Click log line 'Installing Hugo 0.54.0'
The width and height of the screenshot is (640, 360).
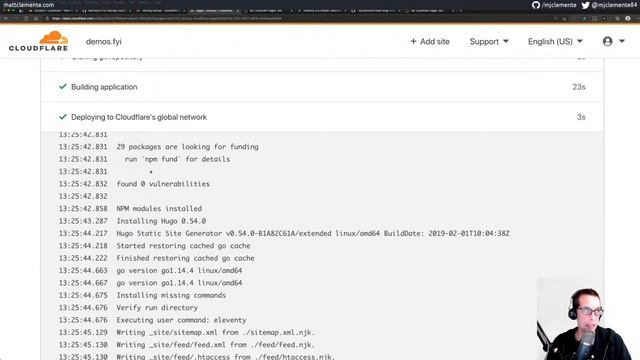[x=161, y=221]
